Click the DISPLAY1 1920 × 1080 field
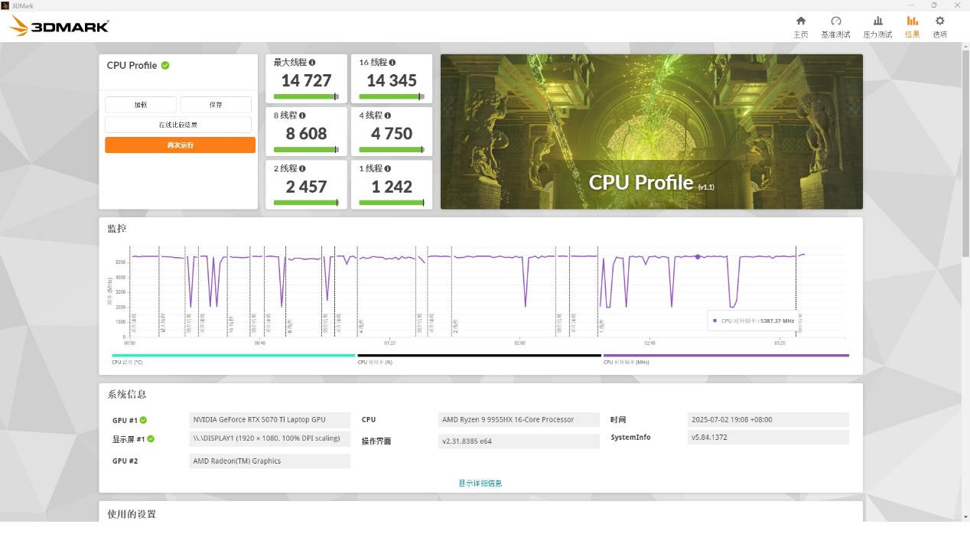 (x=270, y=439)
